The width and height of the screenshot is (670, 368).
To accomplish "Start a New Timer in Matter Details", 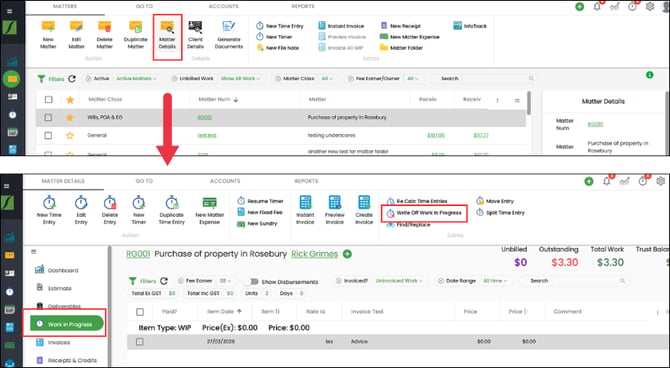I will tap(138, 210).
